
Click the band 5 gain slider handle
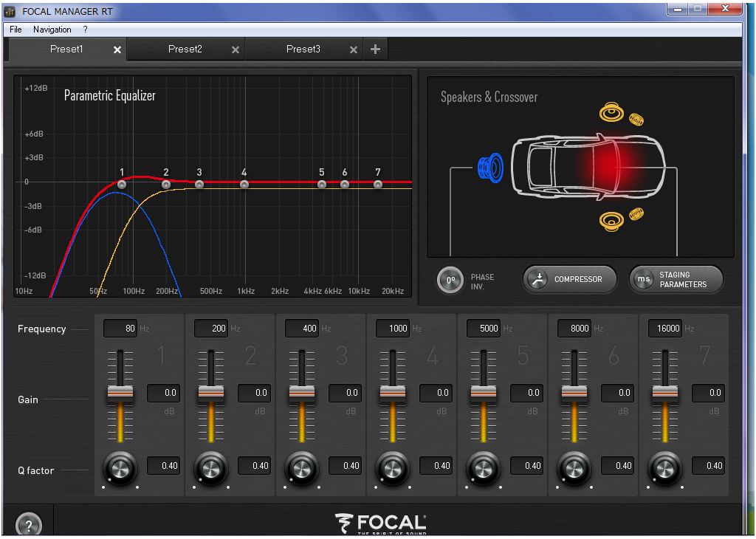(483, 394)
